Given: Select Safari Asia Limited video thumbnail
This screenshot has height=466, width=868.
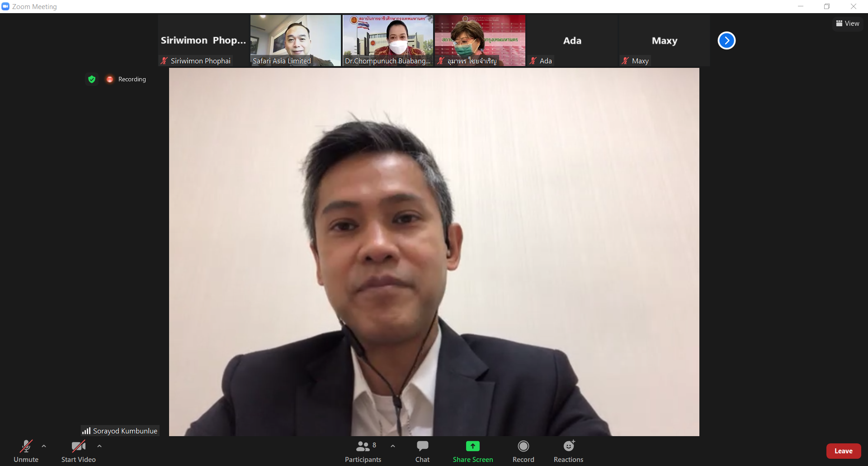Looking at the screenshot, I should 296,40.
